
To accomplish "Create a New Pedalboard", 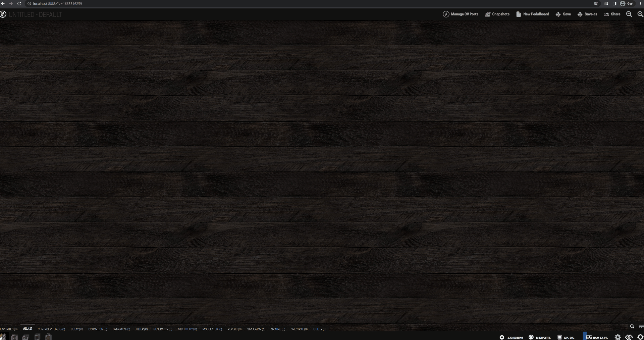I will coord(533,14).
